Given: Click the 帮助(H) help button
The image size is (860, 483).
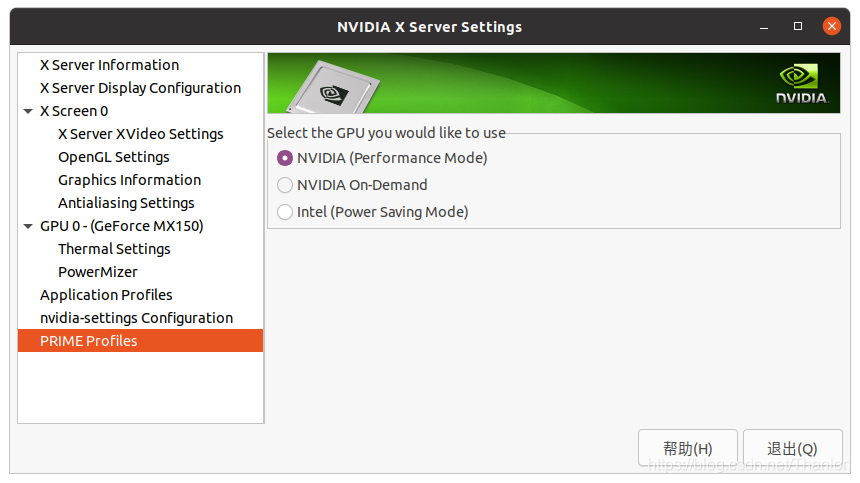Looking at the screenshot, I should pos(687,449).
